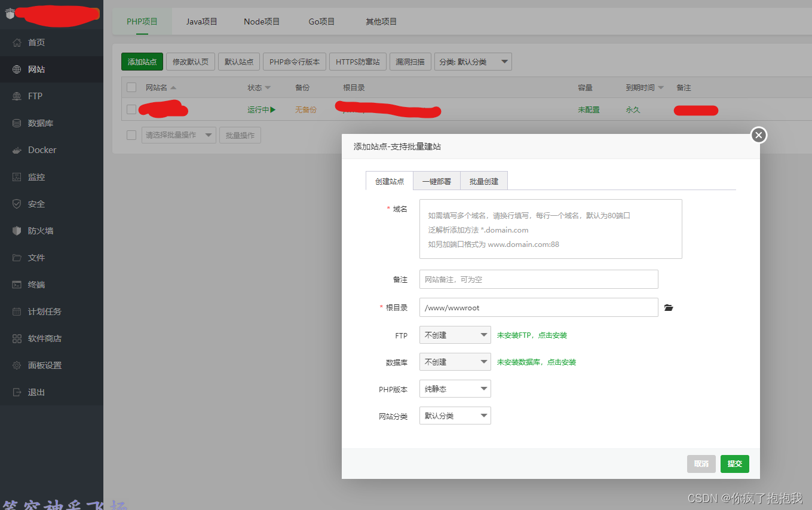Screen dimensions: 812x510
Task: Submit the form with 提交 button
Action: [735, 464]
